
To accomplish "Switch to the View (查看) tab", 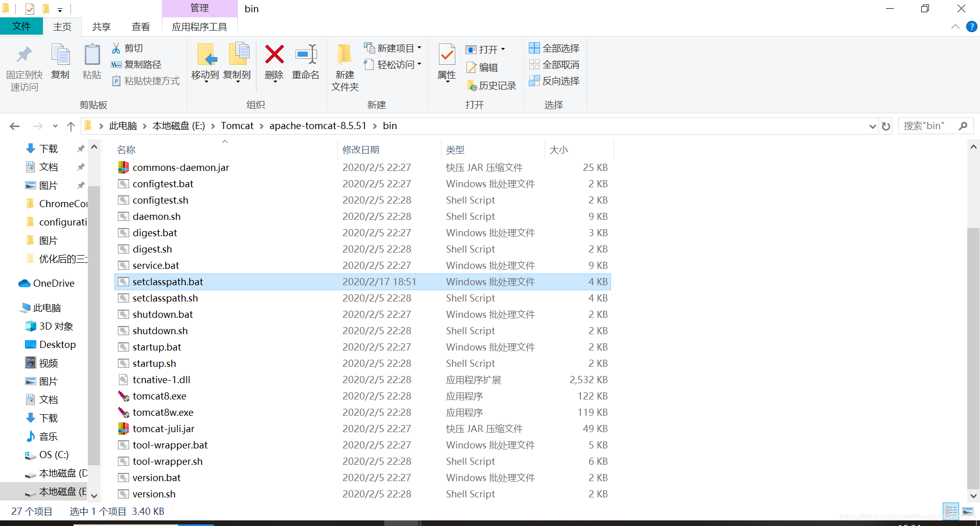I will [140, 27].
